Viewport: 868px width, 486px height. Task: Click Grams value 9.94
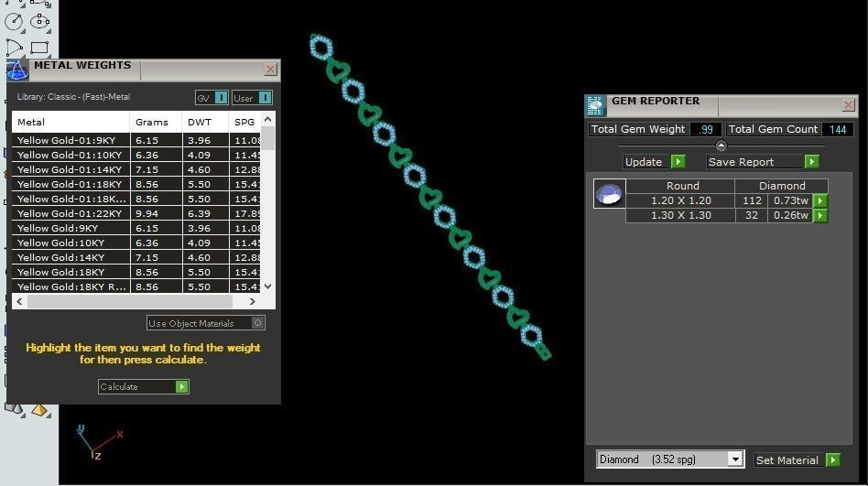tap(146, 213)
